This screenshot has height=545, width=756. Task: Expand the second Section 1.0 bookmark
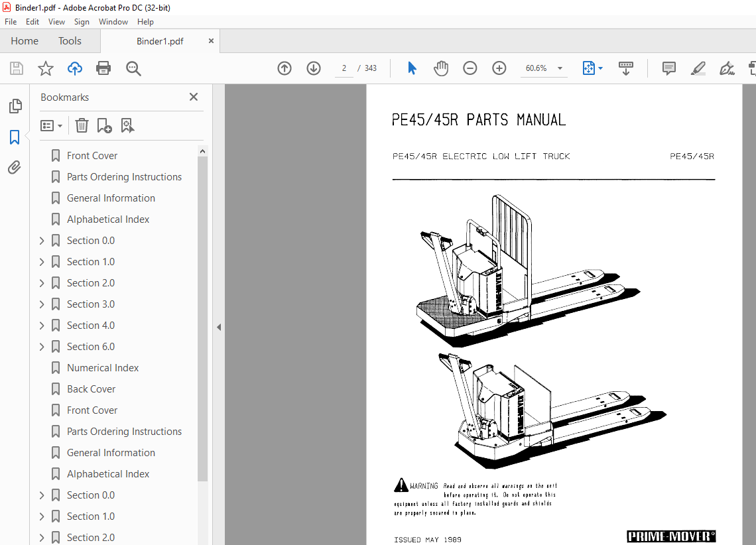42,516
